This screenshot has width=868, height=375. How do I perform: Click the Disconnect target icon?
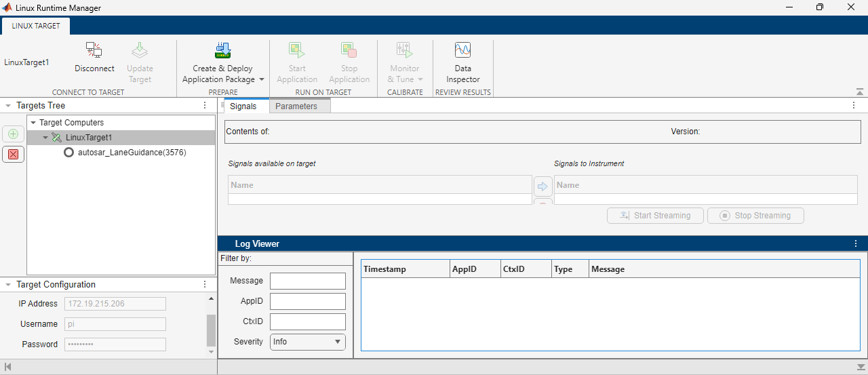click(x=94, y=50)
